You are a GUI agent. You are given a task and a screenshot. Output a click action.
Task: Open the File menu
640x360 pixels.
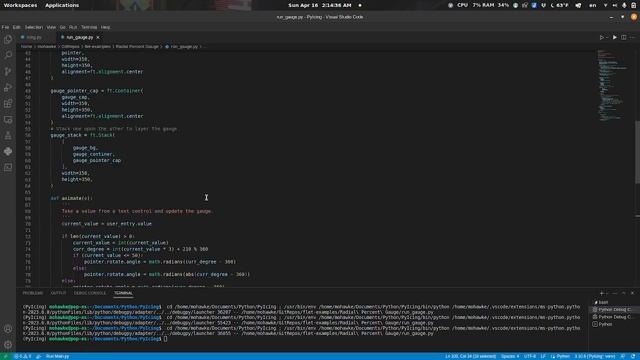pyautogui.click(x=5, y=27)
